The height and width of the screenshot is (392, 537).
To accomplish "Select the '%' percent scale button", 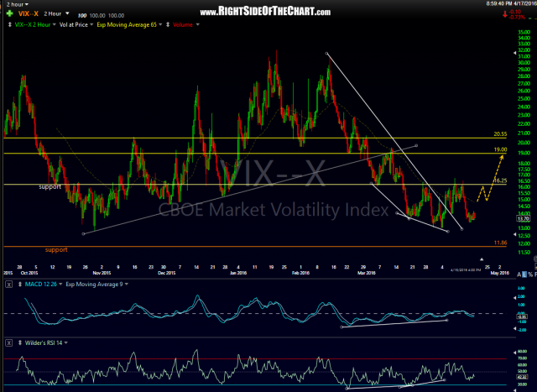I will click(530, 274).
